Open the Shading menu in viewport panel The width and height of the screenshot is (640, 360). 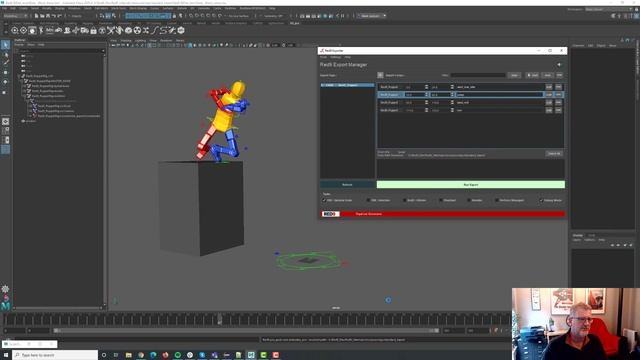point(126,41)
